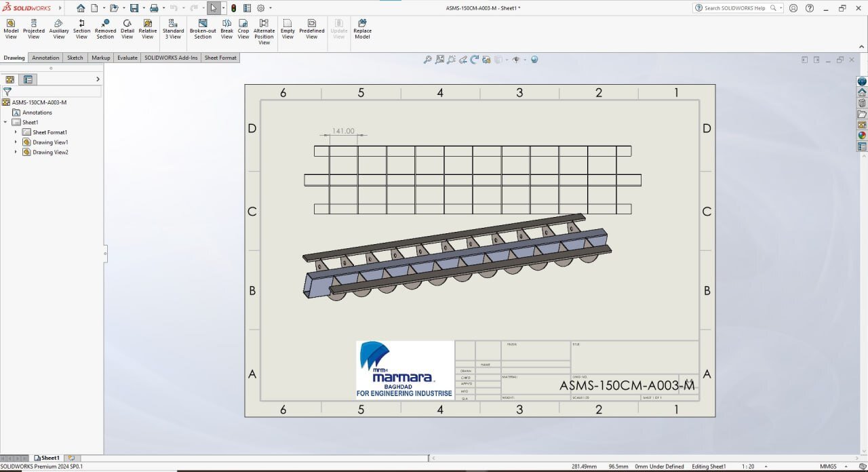Click the 1:20 sheet scale in status bar
Screen dimensions: 868x472
(748, 467)
